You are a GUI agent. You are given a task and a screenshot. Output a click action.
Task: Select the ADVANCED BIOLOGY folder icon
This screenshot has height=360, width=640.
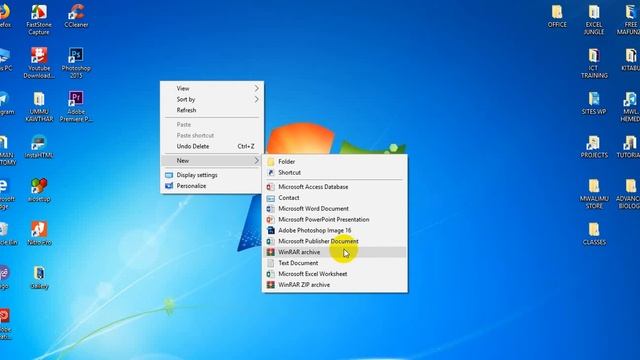point(629,193)
